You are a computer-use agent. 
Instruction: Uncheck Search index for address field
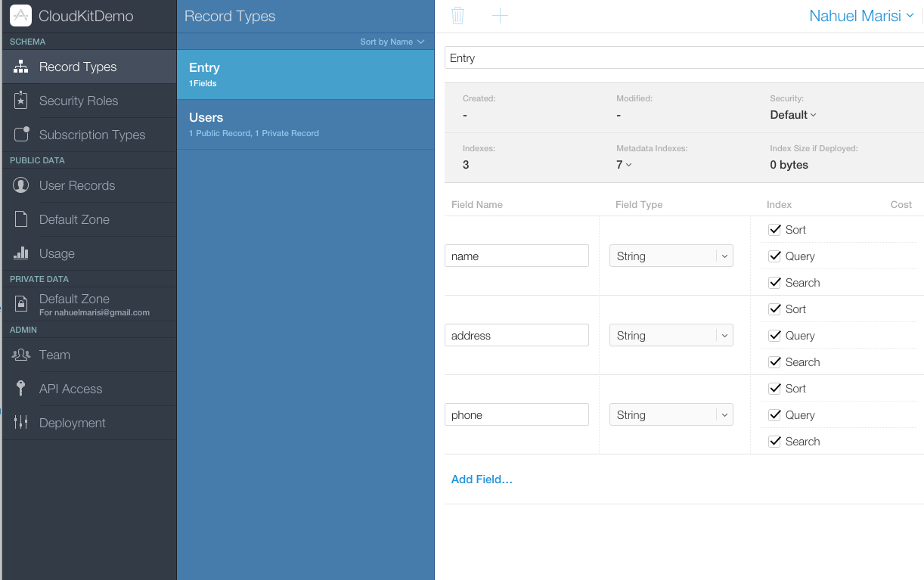(774, 361)
